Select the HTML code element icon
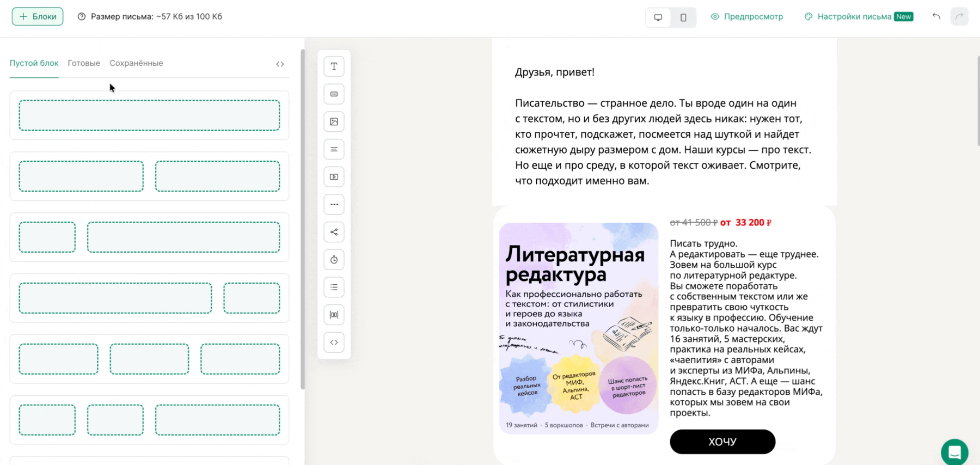 pyautogui.click(x=334, y=342)
